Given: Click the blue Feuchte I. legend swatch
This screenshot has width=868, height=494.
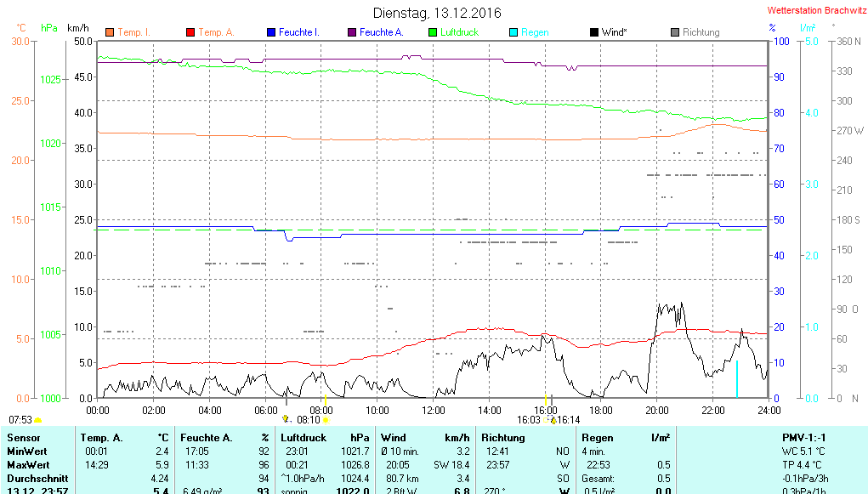Looking at the screenshot, I should point(271,32).
